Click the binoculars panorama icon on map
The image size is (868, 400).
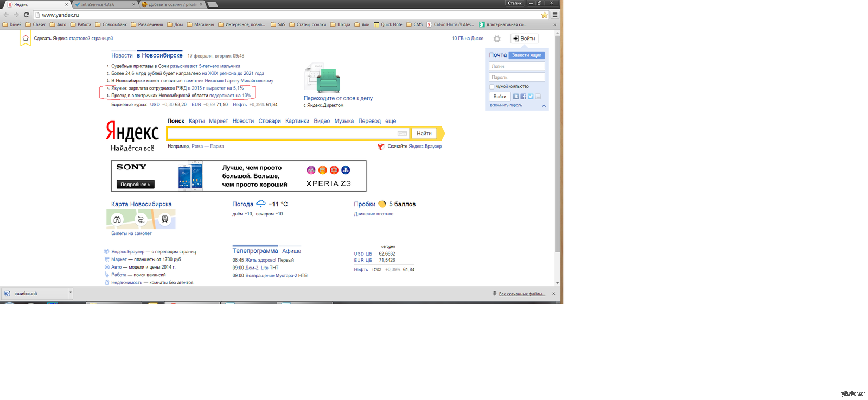click(117, 219)
